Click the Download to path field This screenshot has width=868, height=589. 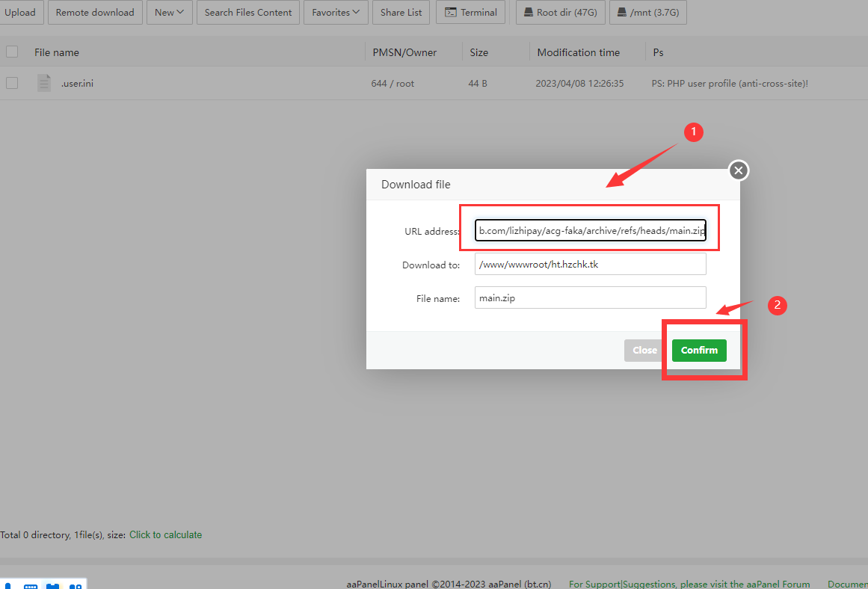tap(590, 265)
